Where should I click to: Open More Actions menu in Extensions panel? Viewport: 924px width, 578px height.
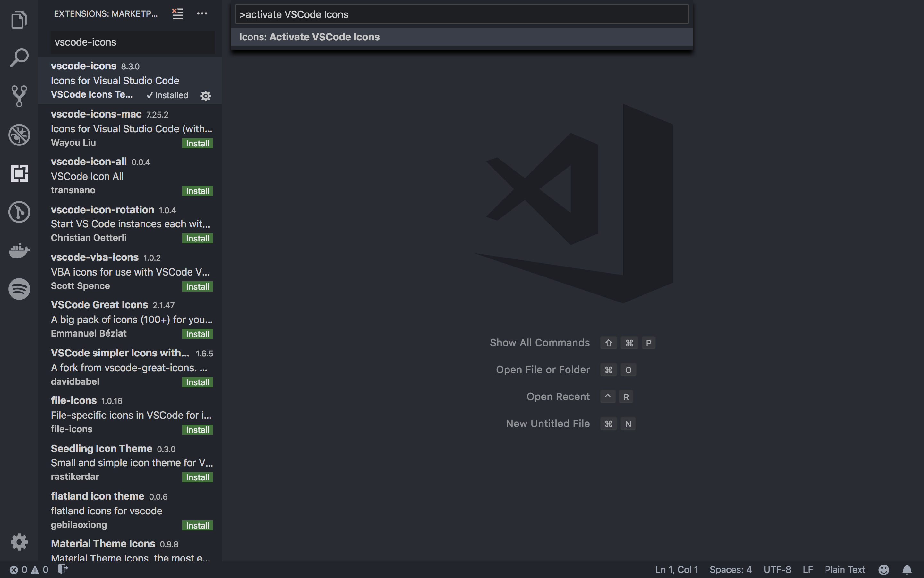coord(202,14)
